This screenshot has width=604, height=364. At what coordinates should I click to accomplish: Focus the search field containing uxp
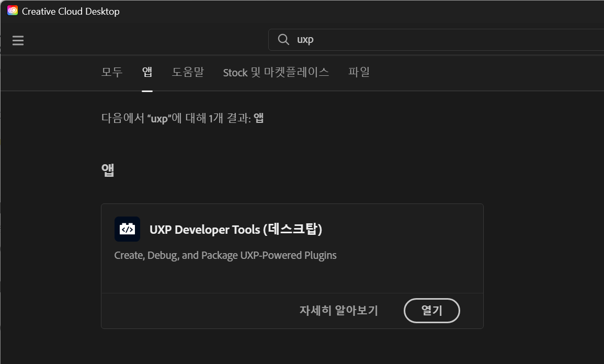(x=436, y=40)
